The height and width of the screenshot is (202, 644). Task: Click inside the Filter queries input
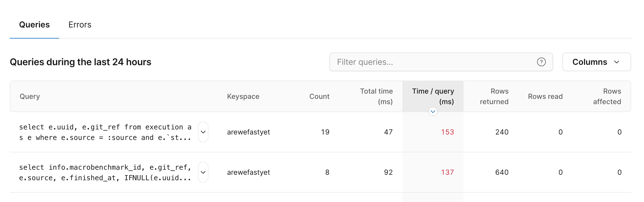tap(425, 62)
